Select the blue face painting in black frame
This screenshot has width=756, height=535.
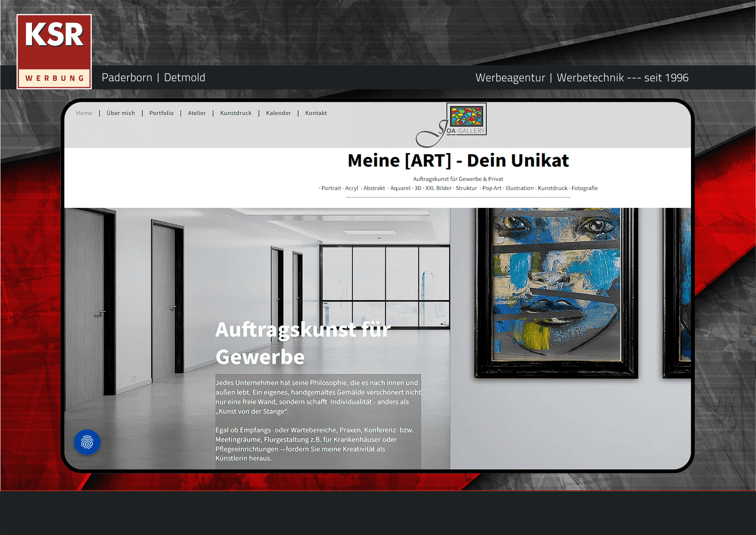click(x=556, y=293)
